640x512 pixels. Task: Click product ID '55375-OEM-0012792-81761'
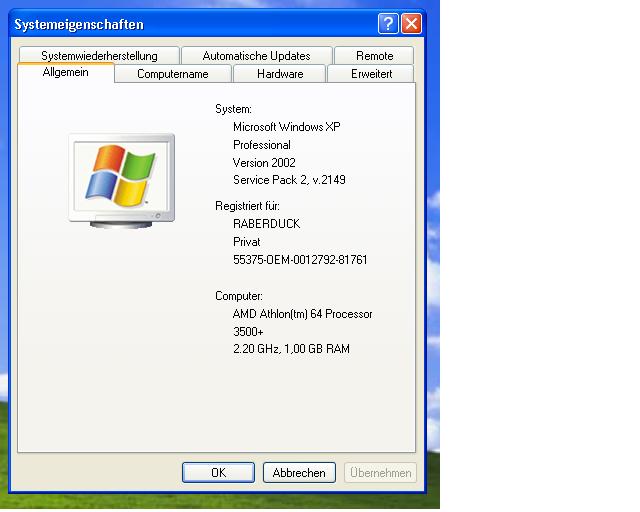click(x=300, y=260)
